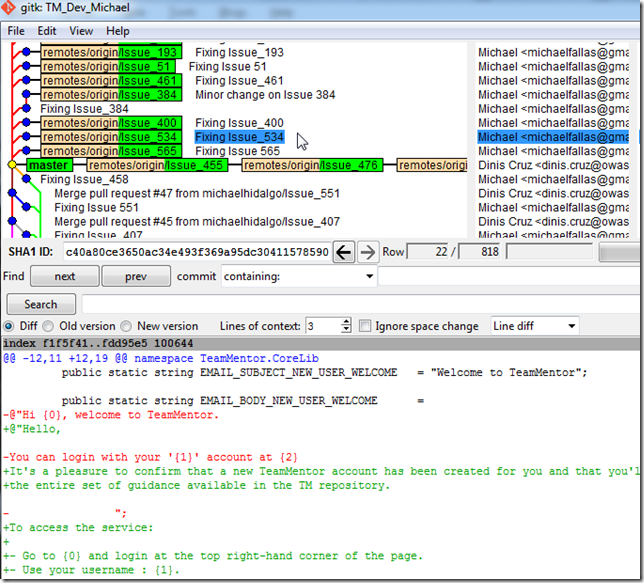Click the Search button
Screen dimensions: 644x583
point(40,304)
